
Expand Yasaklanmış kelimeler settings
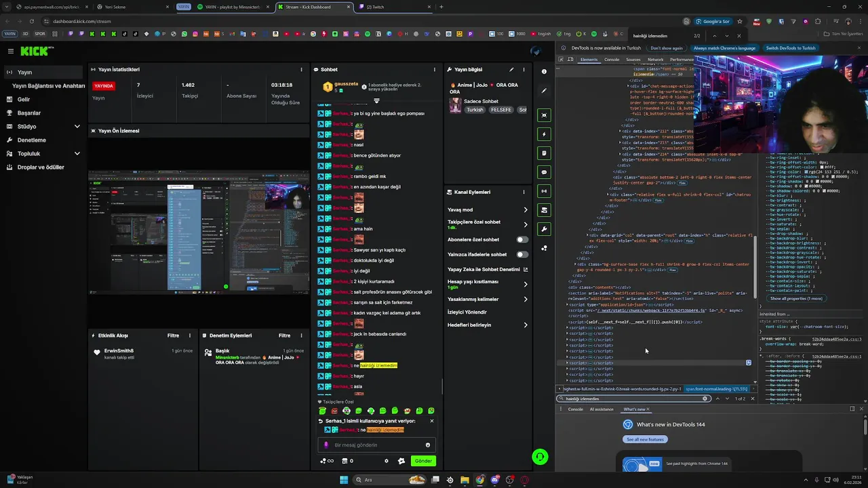[526, 299]
